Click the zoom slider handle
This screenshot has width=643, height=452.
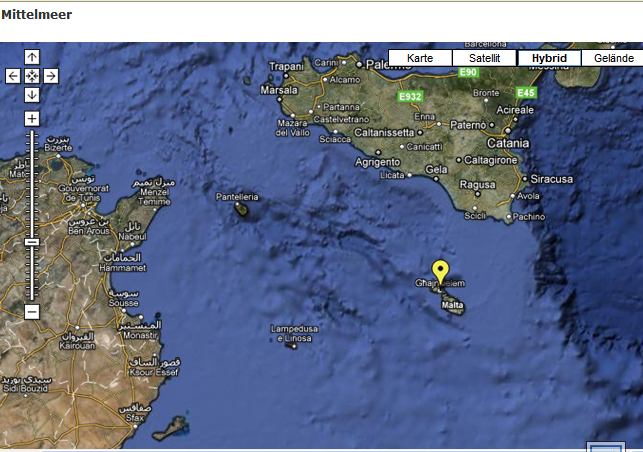pos(32,242)
